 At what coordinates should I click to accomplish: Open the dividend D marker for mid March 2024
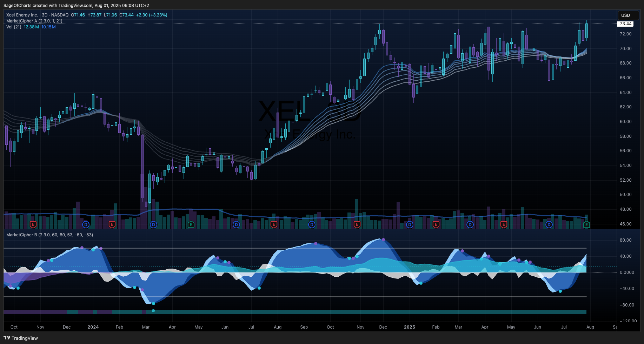point(153,224)
